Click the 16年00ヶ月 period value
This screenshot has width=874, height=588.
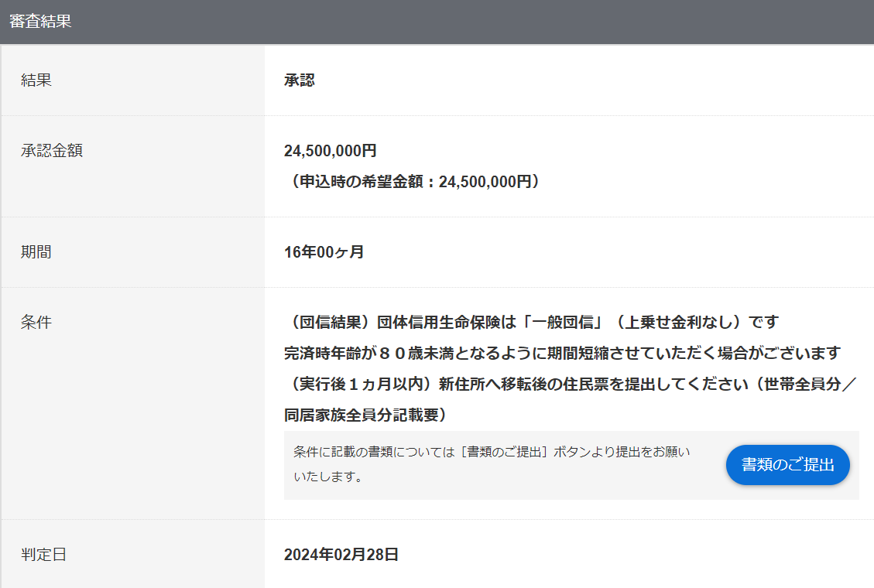click(x=324, y=252)
